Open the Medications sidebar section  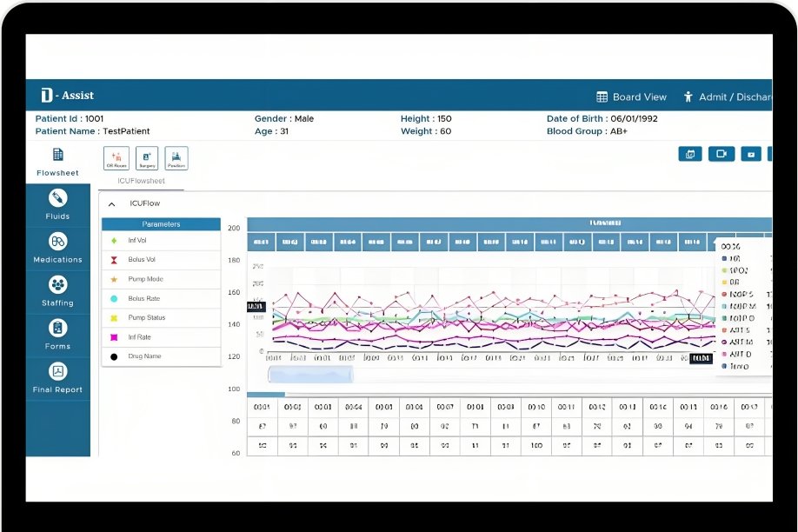[x=57, y=248]
